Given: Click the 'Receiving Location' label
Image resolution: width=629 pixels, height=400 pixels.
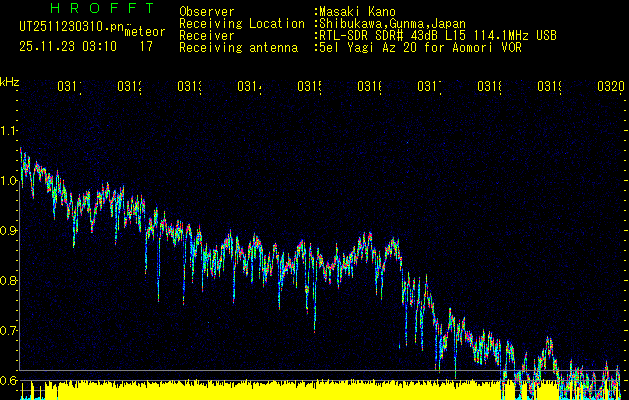Looking at the screenshot, I should tap(242, 24).
